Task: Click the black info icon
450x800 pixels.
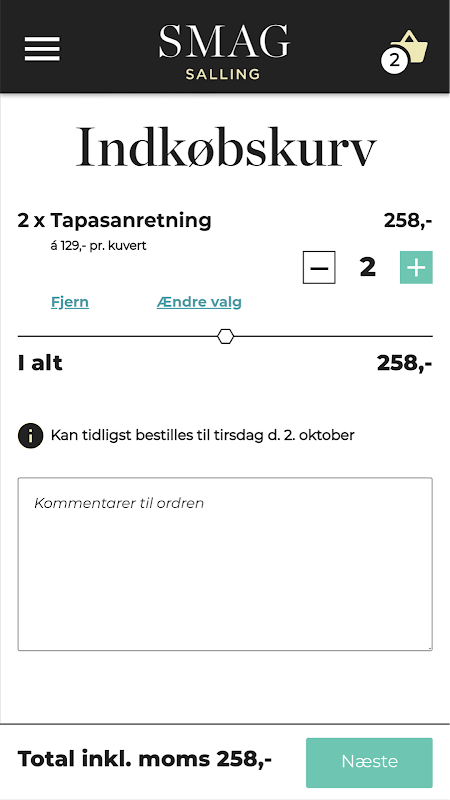Action: (31, 436)
